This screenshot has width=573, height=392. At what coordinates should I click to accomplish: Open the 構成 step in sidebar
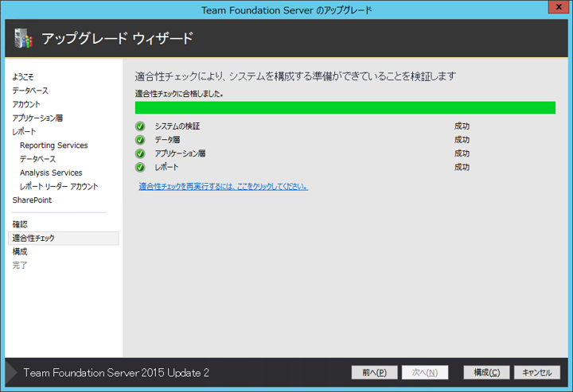[x=20, y=251]
